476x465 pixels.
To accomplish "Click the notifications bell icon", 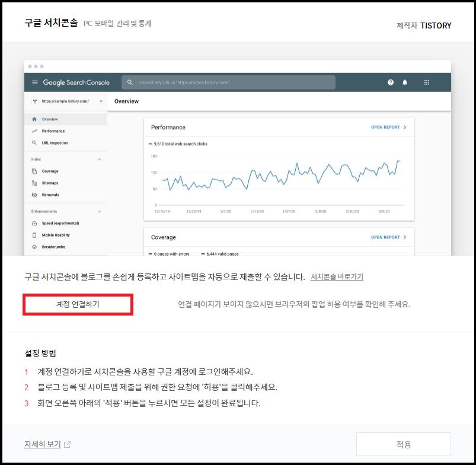I will (405, 82).
